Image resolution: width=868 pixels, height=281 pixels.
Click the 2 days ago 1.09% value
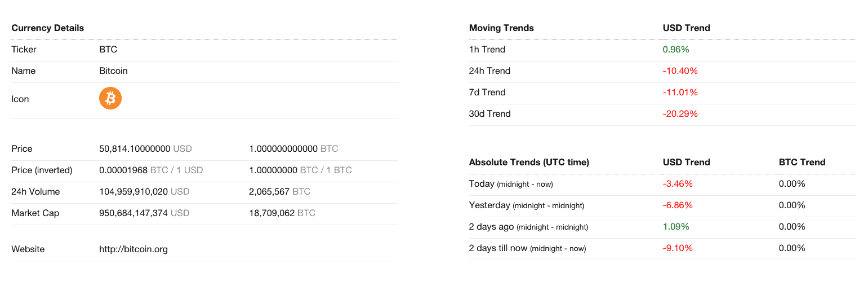(676, 227)
